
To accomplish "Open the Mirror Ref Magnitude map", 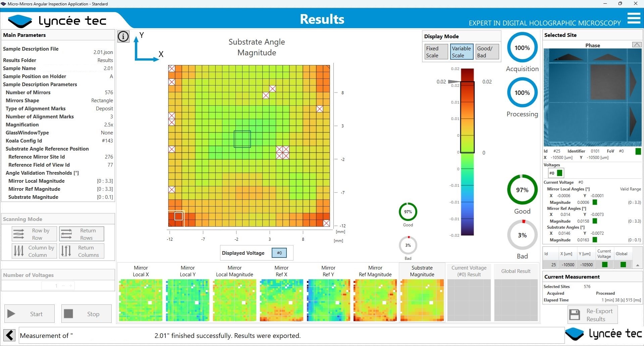I will tap(375, 300).
